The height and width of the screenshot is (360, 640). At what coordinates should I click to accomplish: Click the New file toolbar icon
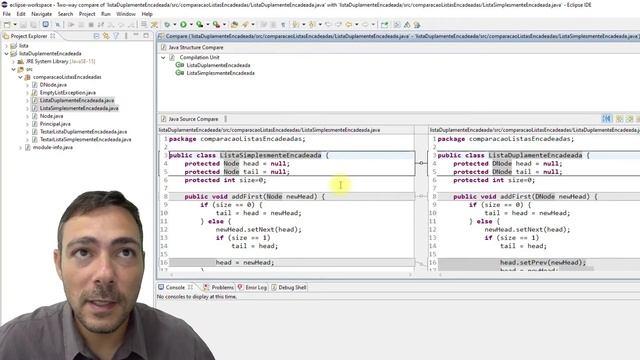point(7,25)
